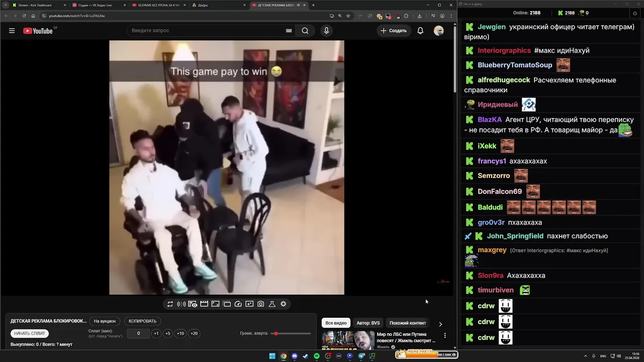Click the speedometer icon in extension toolbar

click(238, 304)
